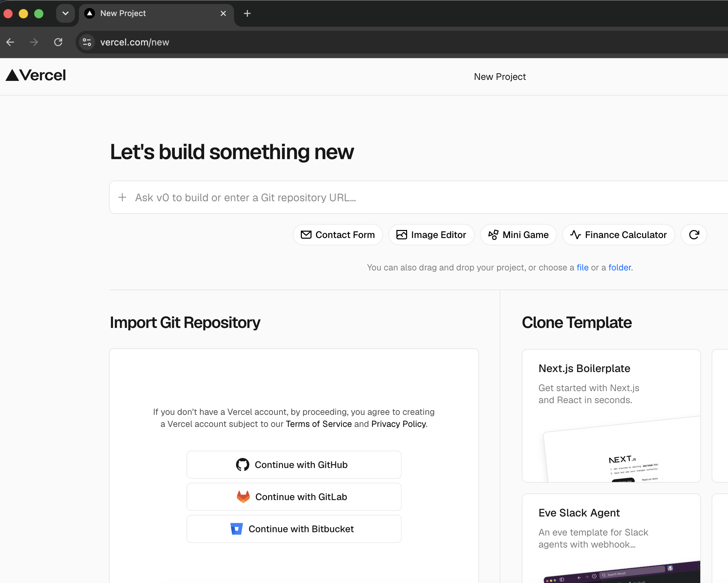Continue with Bitbucket
Screen dimensions: 728x583
(x=294, y=529)
